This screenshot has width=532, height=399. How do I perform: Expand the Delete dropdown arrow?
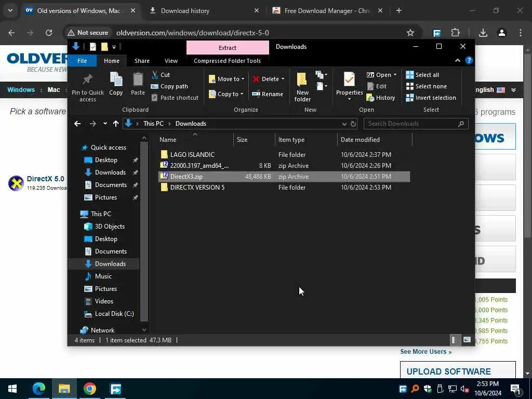point(283,79)
